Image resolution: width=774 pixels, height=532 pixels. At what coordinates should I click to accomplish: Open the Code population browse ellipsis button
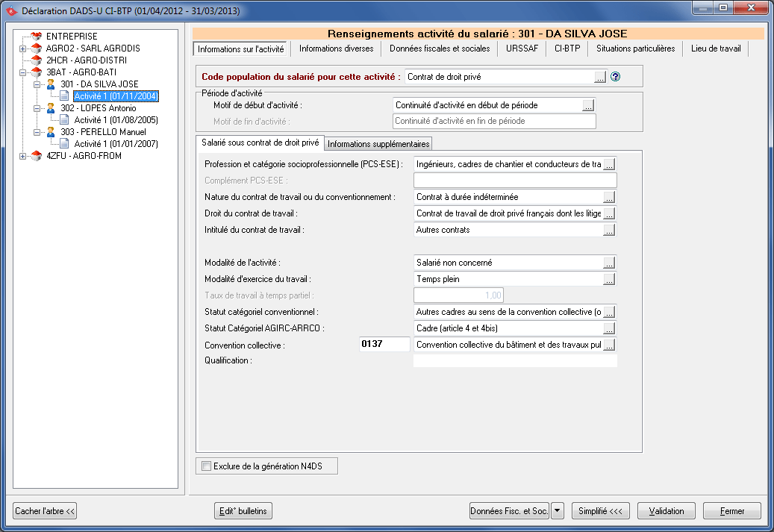(x=599, y=76)
